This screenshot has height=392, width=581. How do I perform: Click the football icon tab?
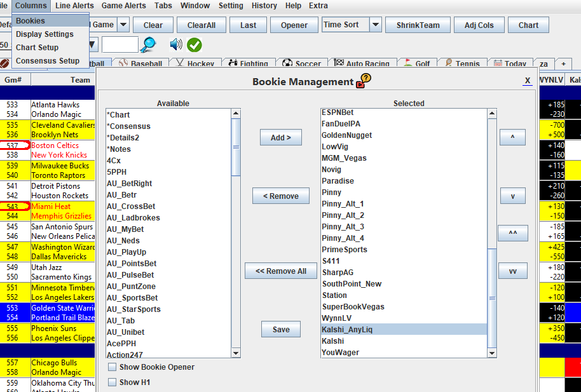pos(4,64)
